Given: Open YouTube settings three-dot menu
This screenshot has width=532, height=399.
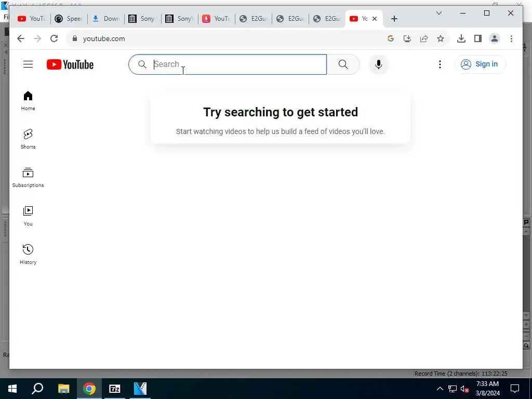Looking at the screenshot, I should (440, 64).
